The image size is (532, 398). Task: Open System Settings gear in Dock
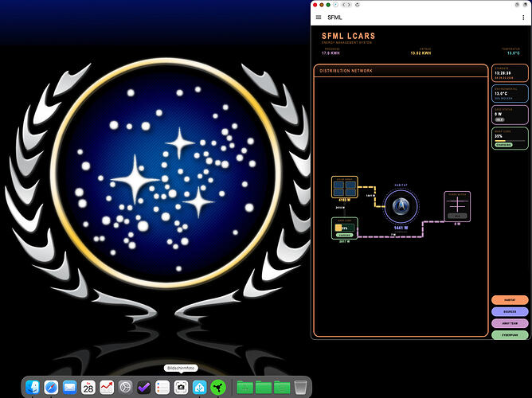coord(125,387)
